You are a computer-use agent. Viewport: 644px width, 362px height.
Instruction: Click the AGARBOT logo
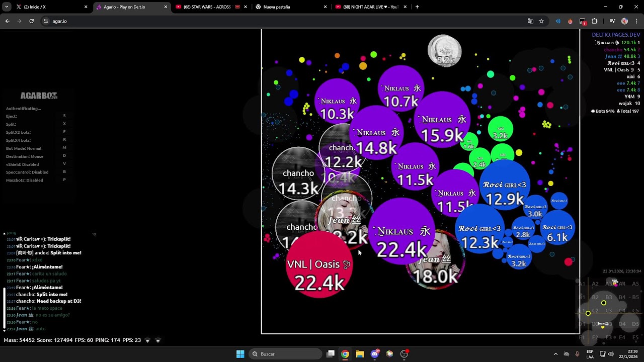(x=39, y=96)
